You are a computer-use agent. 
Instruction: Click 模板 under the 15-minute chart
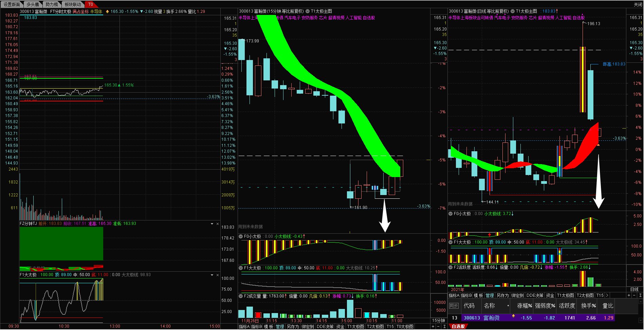pyautogui.click(x=269, y=327)
